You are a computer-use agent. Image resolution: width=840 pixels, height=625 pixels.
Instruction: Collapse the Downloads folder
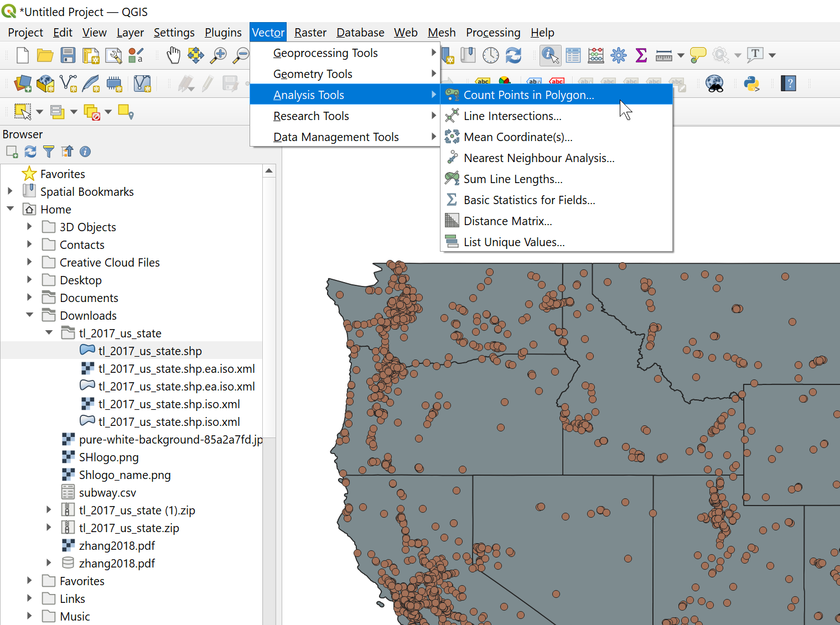point(29,315)
